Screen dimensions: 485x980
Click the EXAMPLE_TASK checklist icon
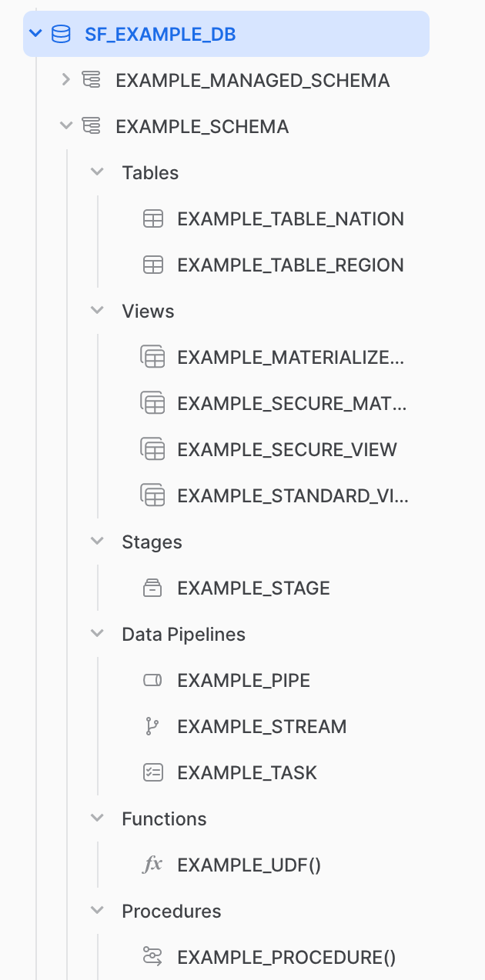(153, 772)
